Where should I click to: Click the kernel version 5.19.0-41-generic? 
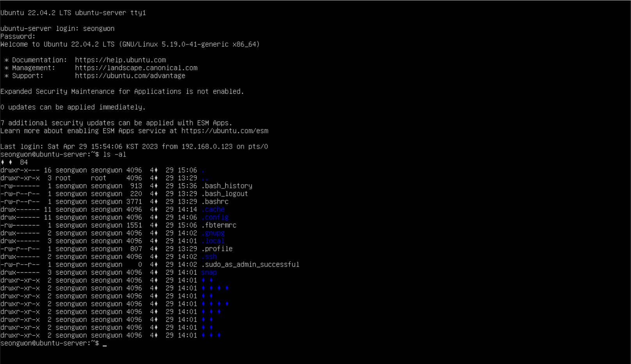(x=195, y=44)
